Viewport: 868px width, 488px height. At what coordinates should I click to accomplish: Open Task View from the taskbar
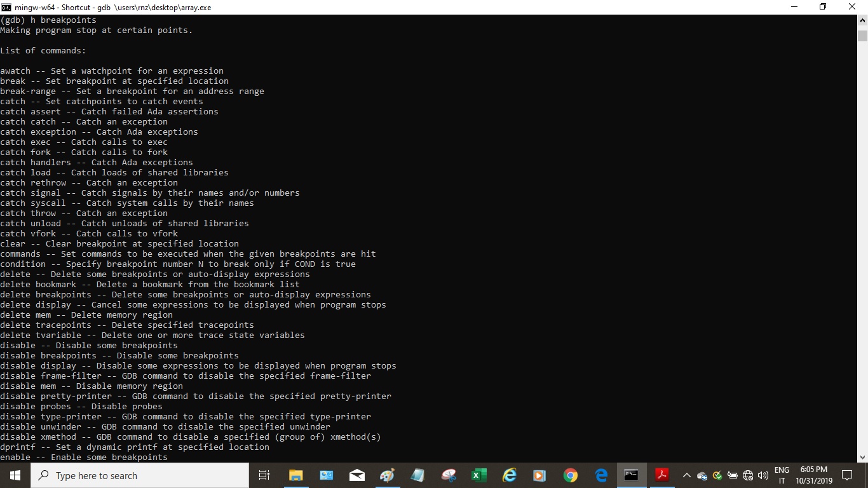click(x=264, y=475)
